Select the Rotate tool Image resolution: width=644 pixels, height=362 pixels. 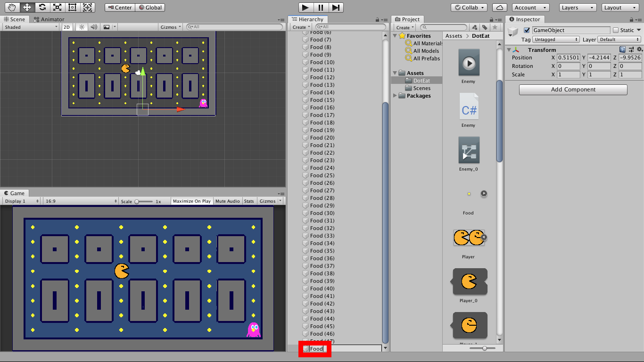[x=42, y=8]
